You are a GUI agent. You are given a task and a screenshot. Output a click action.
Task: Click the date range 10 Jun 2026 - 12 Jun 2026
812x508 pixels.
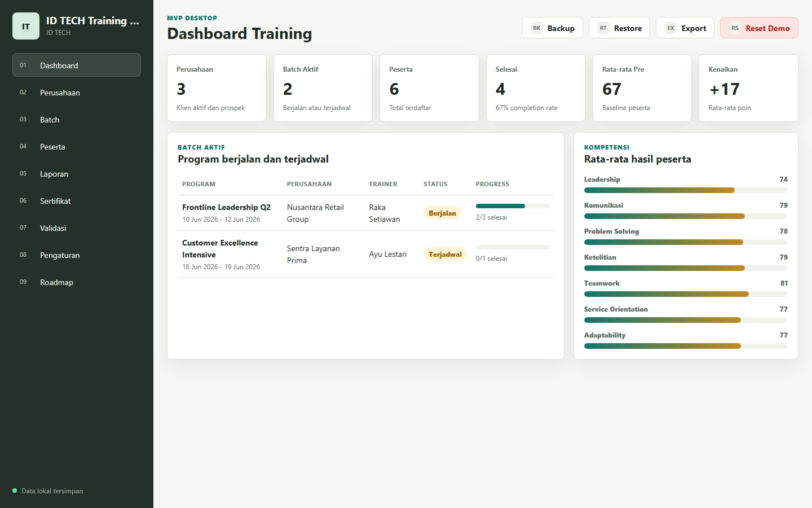[221, 220]
